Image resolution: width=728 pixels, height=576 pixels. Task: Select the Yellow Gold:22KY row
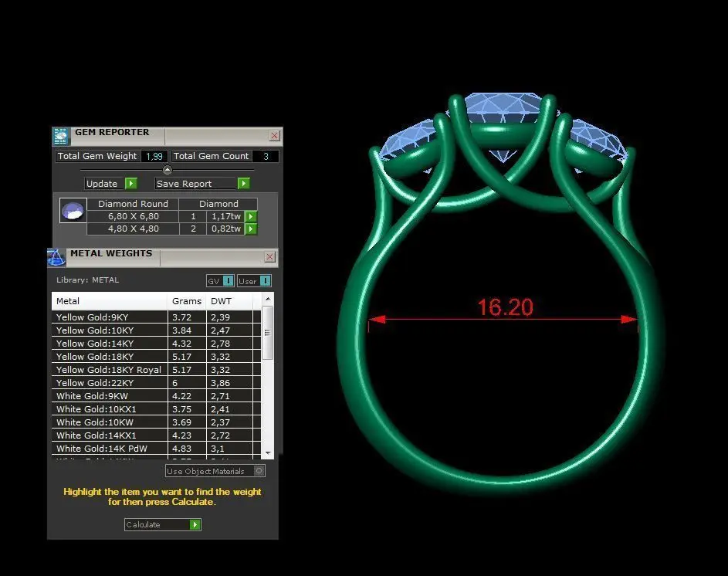click(156, 383)
